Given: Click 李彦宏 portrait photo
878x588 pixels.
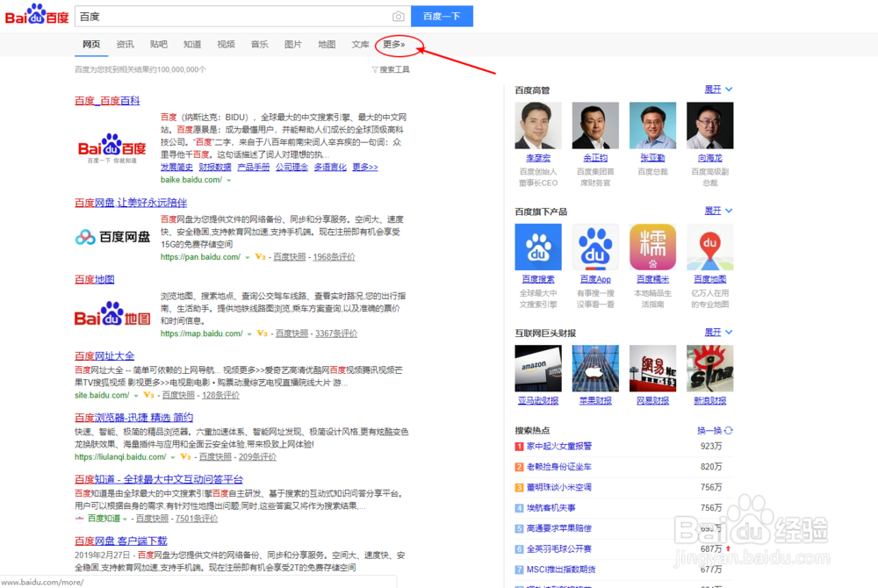Looking at the screenshot, I should pos(538,125).
